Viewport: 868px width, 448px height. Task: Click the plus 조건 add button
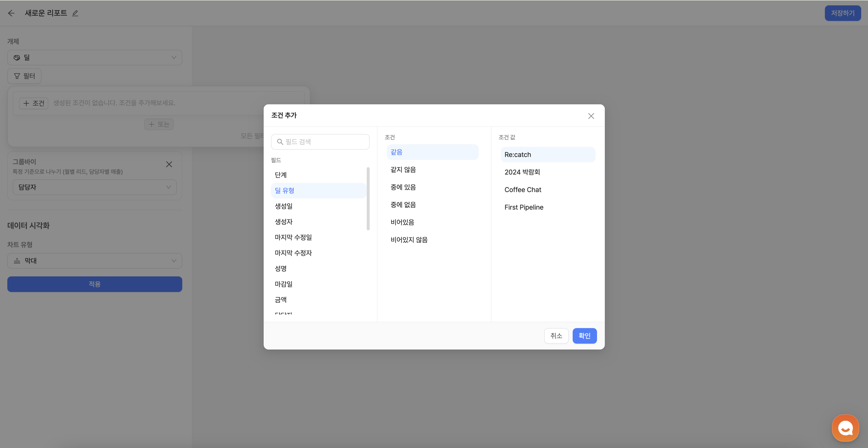pyautogui.click(x=34, y=103)
